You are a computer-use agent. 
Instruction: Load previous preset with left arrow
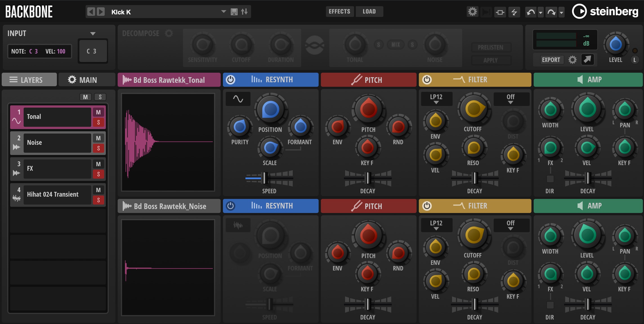[91, 12]
